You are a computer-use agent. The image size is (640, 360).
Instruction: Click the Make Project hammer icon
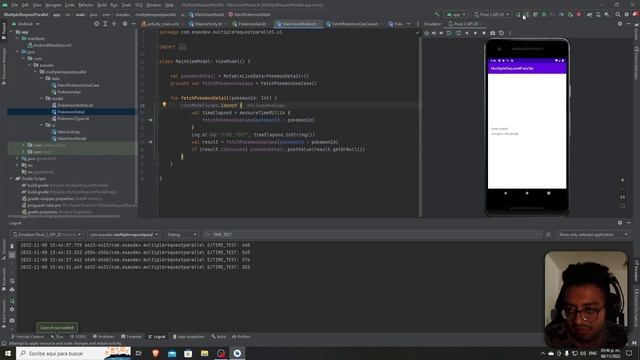click(437, 14)
